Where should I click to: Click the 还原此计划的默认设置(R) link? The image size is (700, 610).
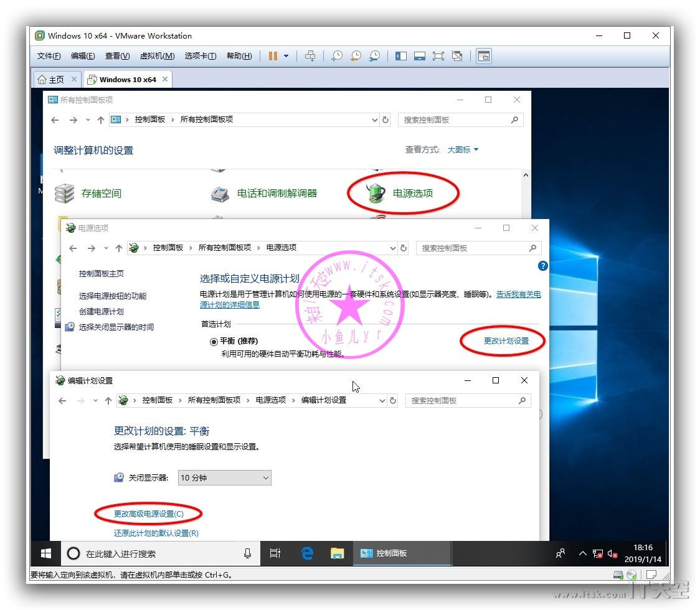[x=156, y=533]
